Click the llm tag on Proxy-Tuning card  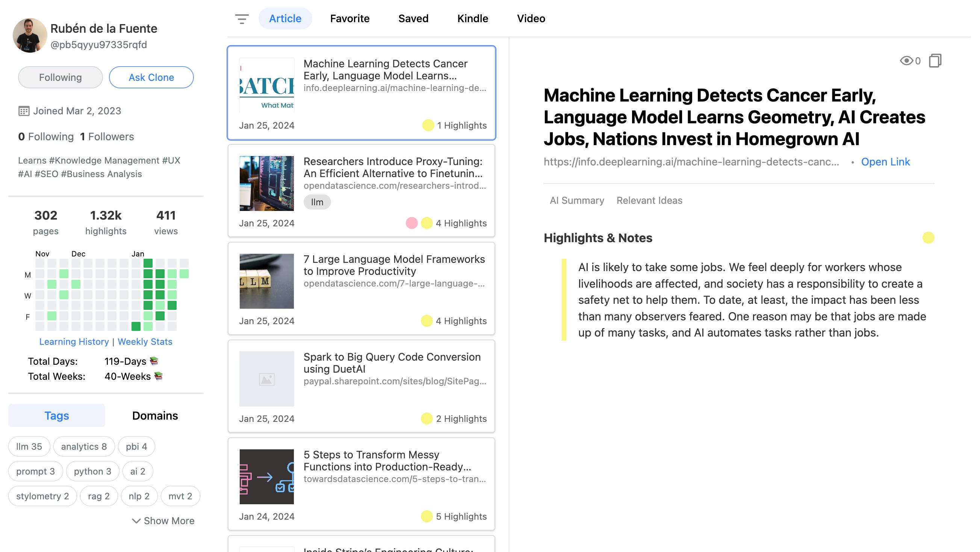317,202
